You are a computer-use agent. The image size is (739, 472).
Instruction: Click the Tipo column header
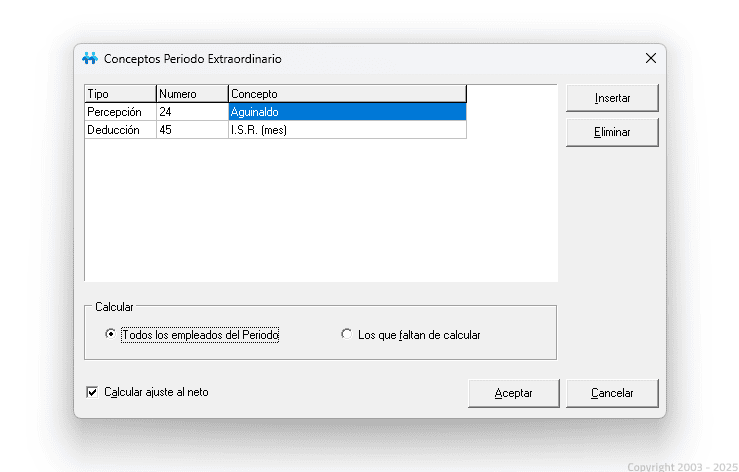tap(120, 94)
